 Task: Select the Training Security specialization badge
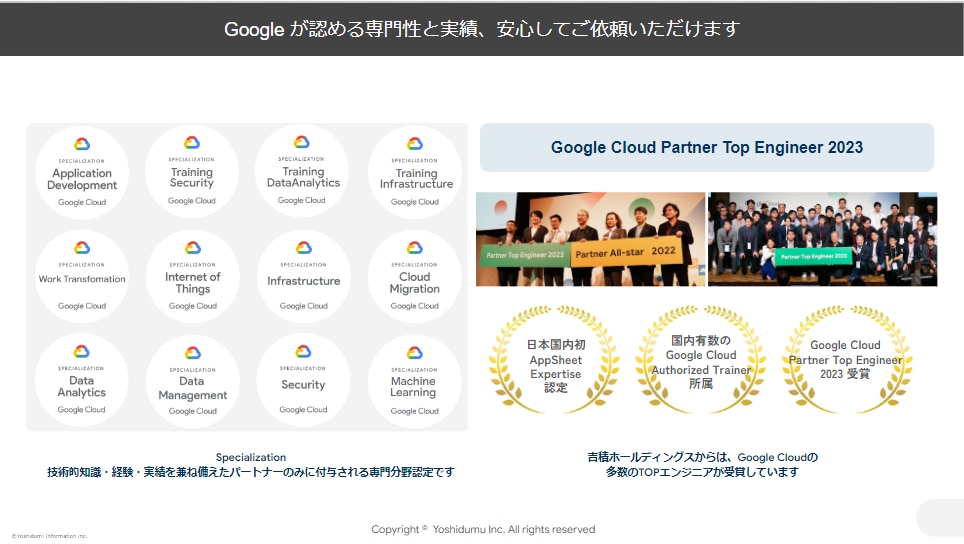pyautogui.click(x=192, y=171)
